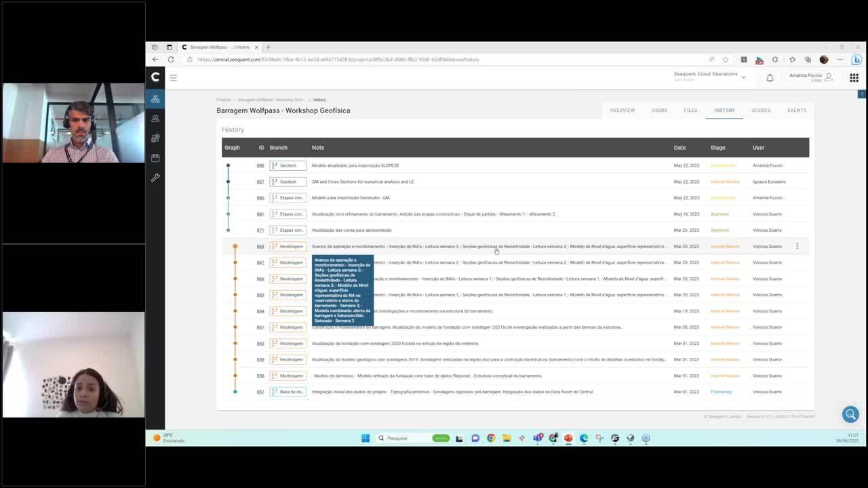Click the Geotech branch tag for revision 887
The width and height of the screenshot is (868, 488).
tap(288, 182)
